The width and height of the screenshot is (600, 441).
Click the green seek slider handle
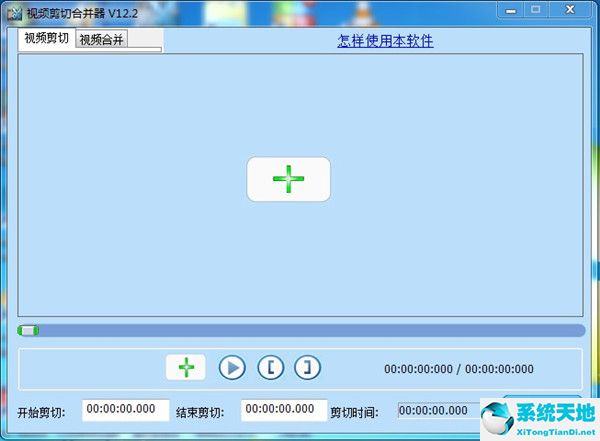[28, 330]
